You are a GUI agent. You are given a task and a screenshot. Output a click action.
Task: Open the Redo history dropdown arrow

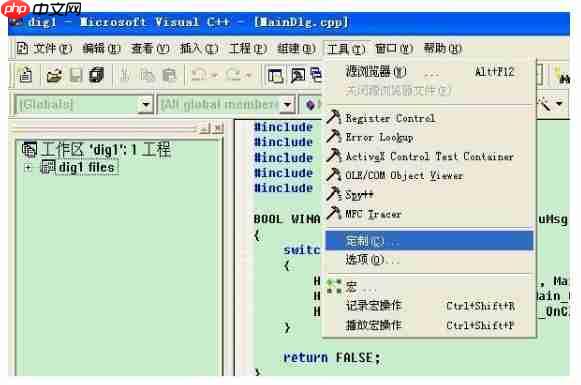pyautogui.click(x=249, y=76)
